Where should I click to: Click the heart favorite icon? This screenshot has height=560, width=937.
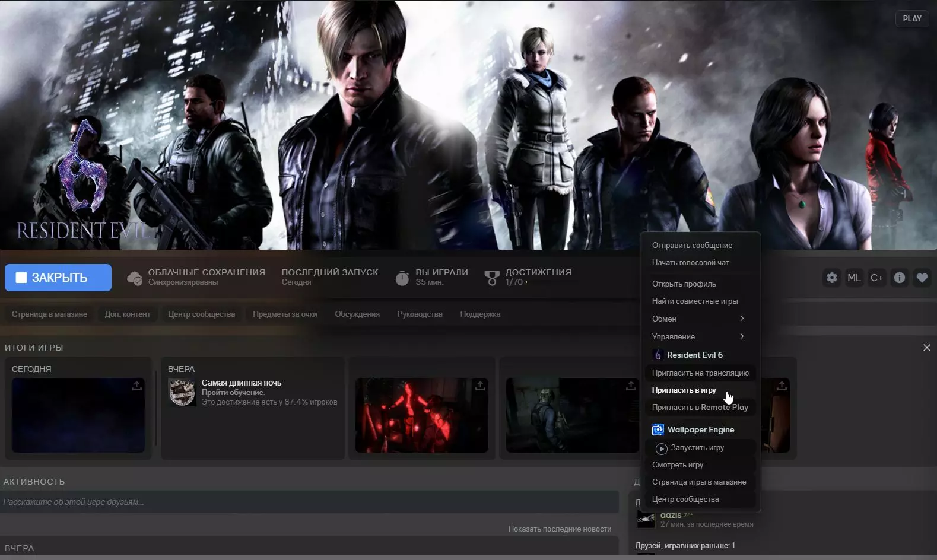point(922,278)
